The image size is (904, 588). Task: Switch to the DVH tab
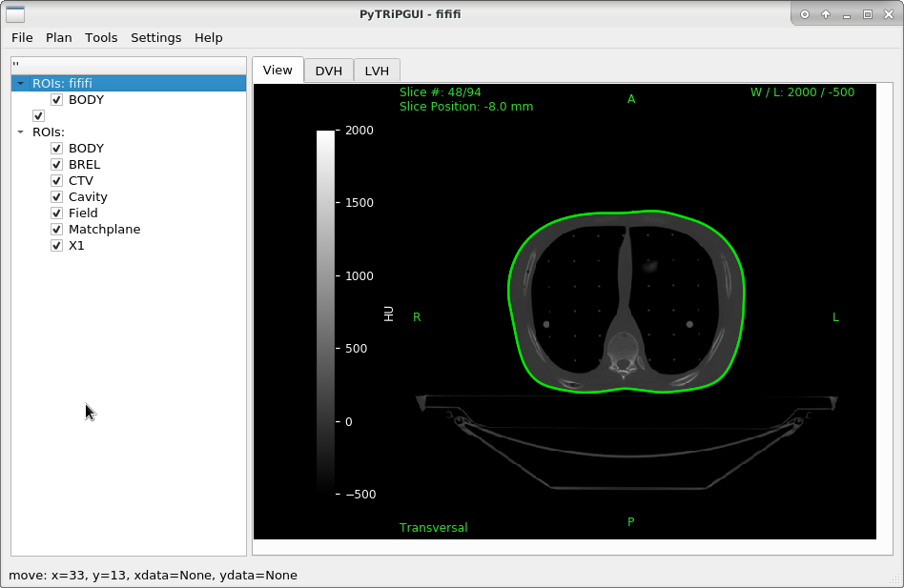[328, 70]
